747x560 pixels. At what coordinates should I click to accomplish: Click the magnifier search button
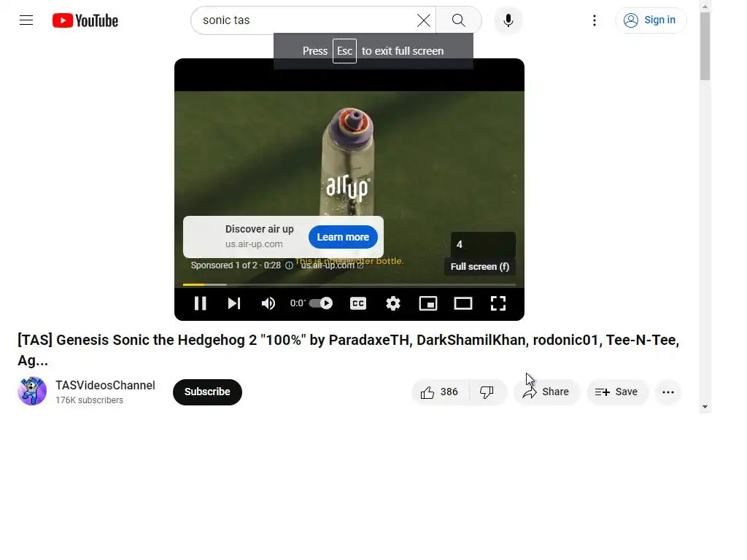pyautogui.click(x=459, y=20)
